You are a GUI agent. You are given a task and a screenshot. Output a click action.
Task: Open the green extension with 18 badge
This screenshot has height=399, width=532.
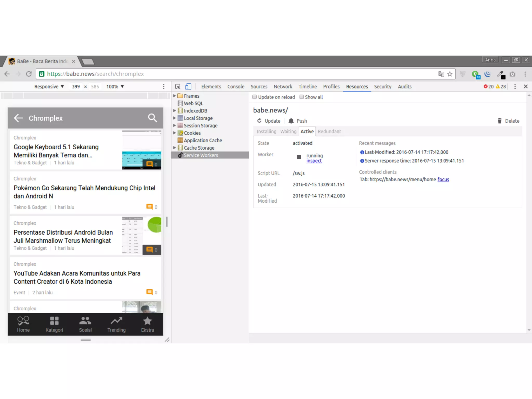[x=476, y=75]
